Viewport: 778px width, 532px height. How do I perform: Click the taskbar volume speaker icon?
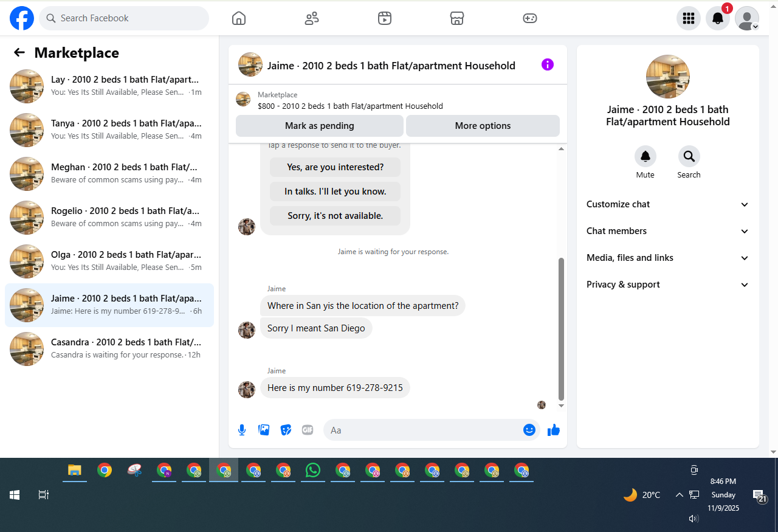(694, 519)
